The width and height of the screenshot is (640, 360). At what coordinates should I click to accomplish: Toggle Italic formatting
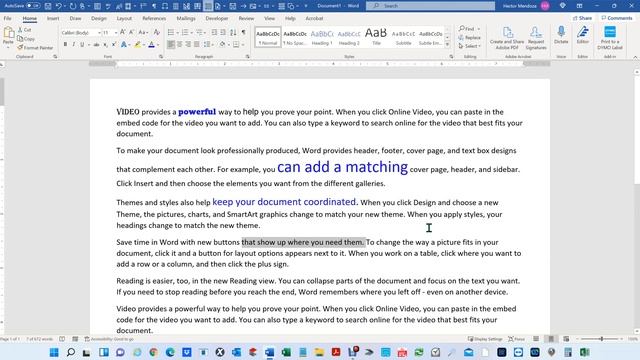pos(73,44)
